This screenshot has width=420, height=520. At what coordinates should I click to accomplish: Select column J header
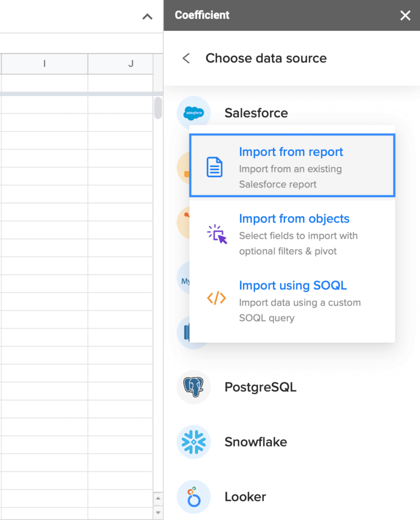(120, 63)
